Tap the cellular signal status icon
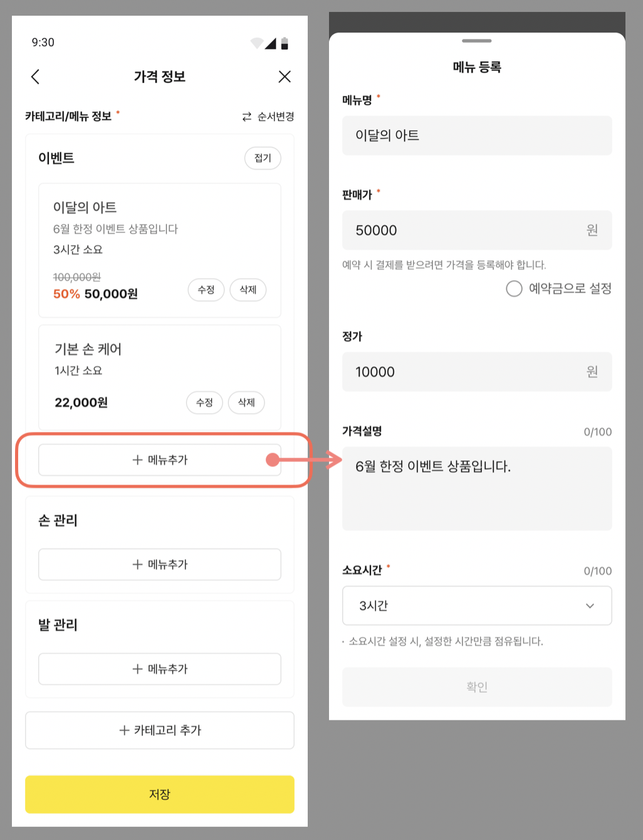This screenshot has width=643, height=840. 271,43
